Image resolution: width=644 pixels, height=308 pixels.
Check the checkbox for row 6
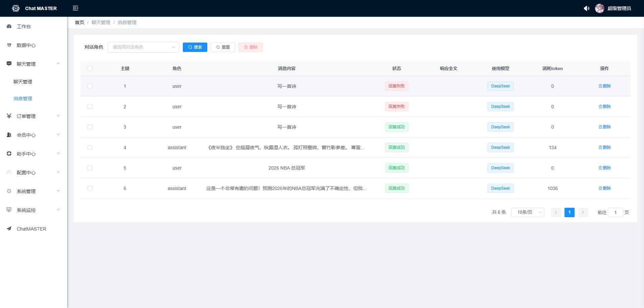[90, 188]
